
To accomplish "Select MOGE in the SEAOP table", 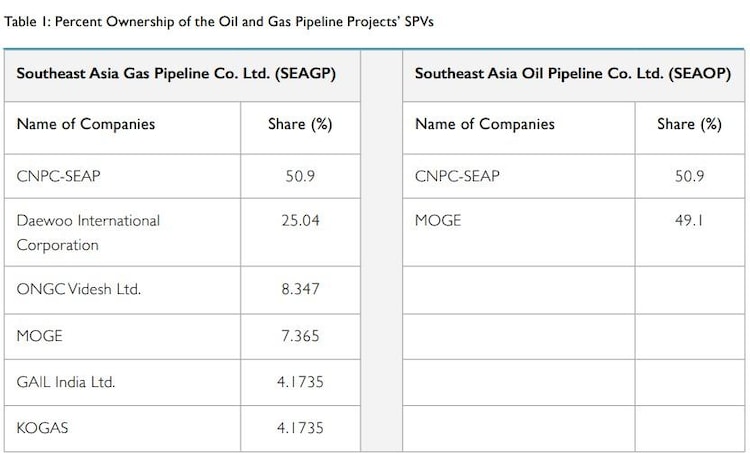I will coord(438,220).
